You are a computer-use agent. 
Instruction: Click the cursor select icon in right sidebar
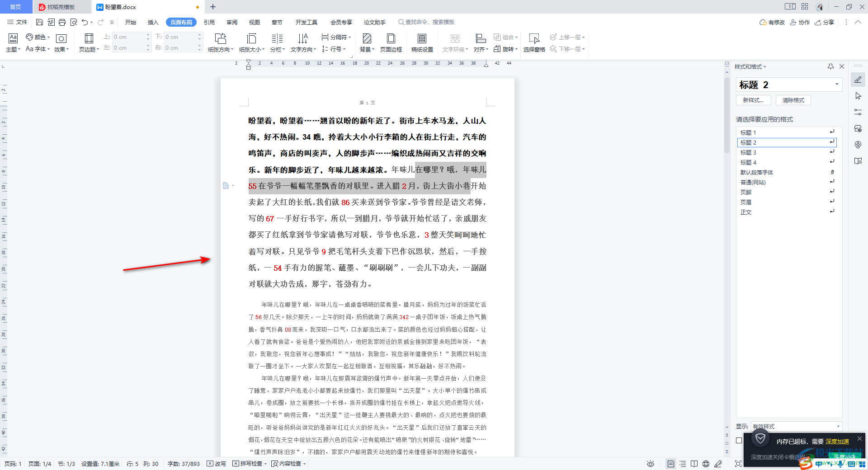858,96
